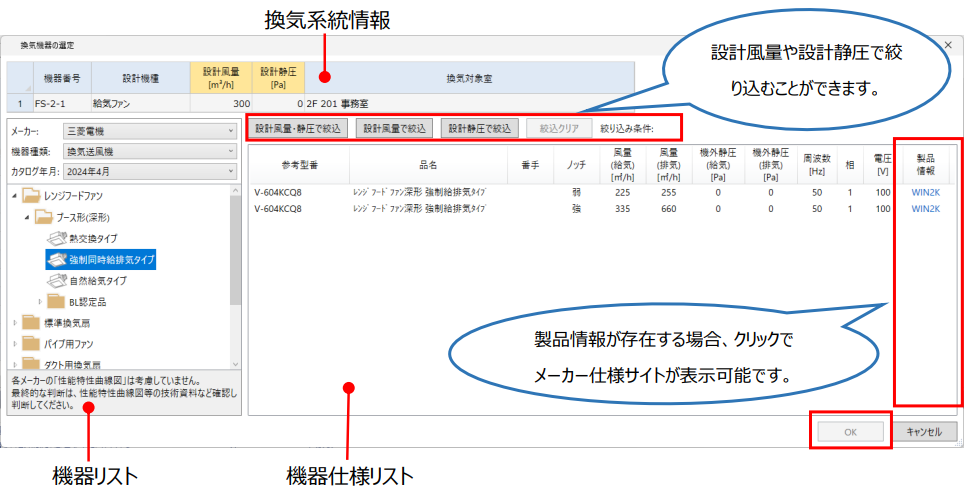
Task: Click the 設計静圧で絞込 button
Action: (x=480, y=128)
